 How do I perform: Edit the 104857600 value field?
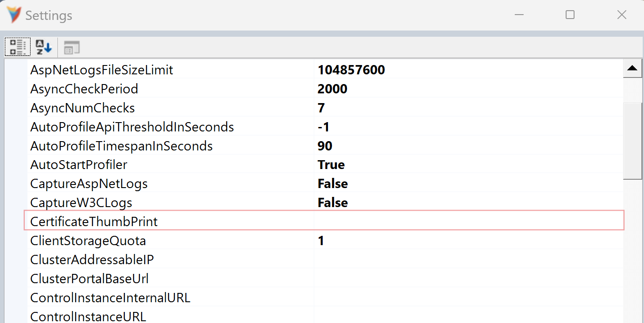click(x=469, y=70)
